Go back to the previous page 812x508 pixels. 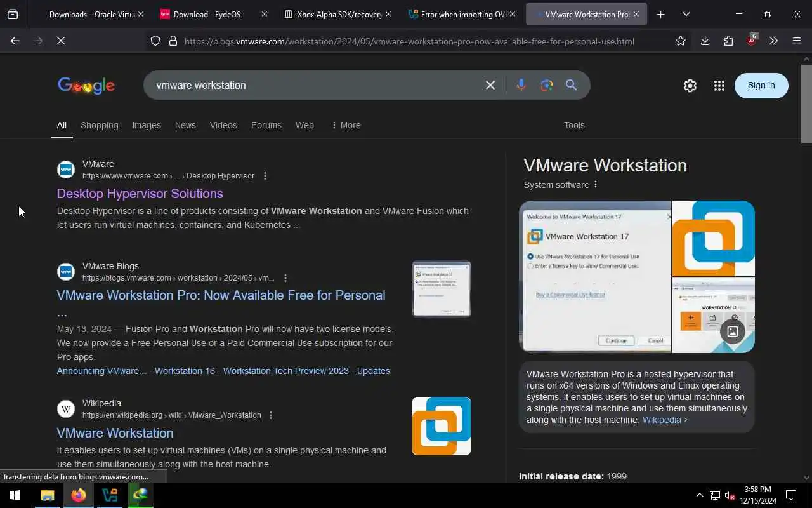click(15, 41)
